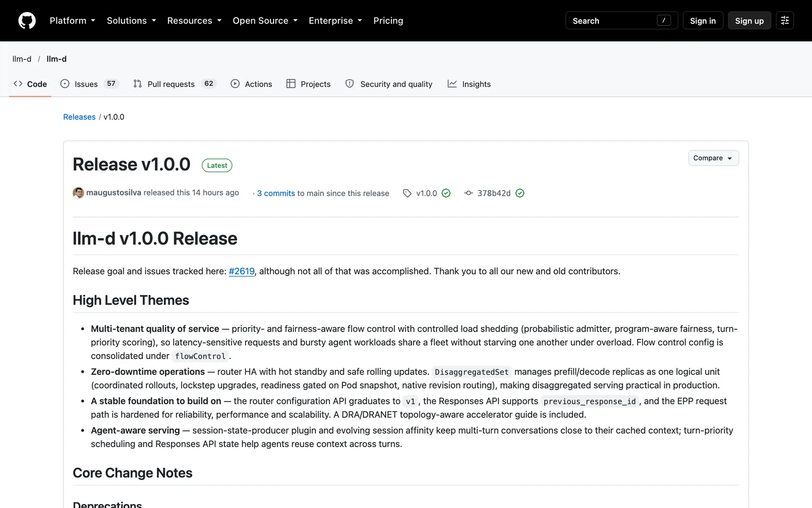Click the Issues count badge 57

[111, 84]
